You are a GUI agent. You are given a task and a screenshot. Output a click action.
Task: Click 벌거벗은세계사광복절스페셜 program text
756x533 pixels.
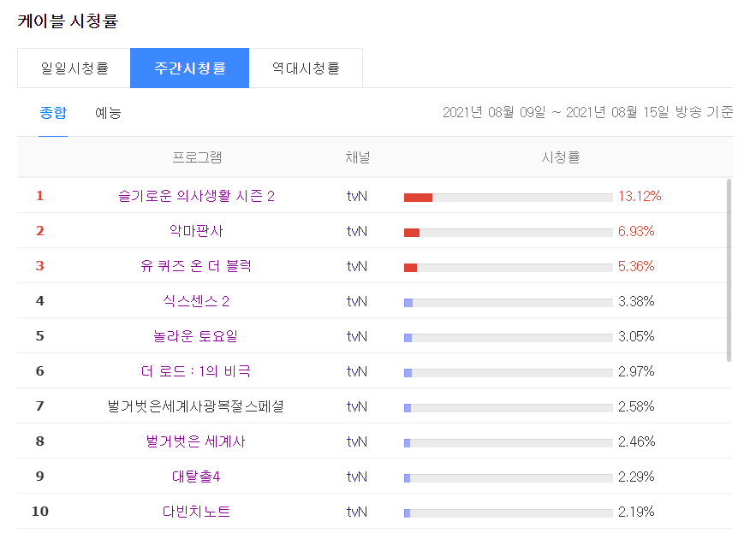pyautogui.click(x=196, y=406)
